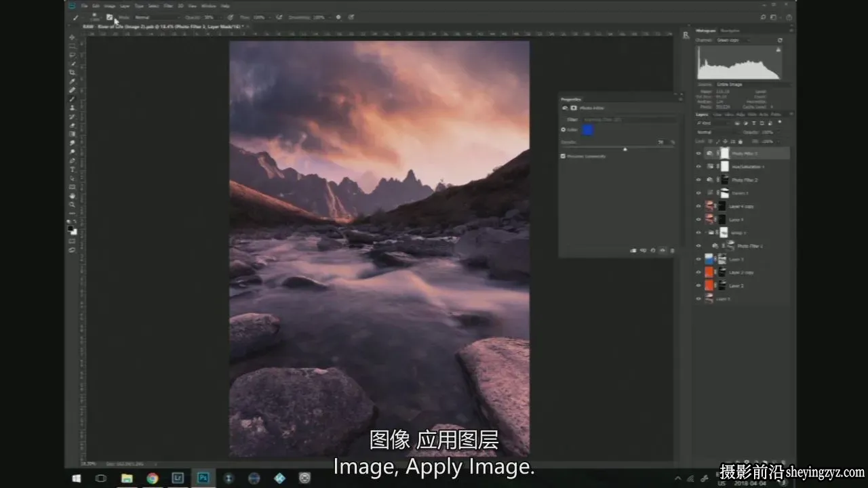This screenshot has height=488, width=868.
Task: Reset adjustment defaults in Properties panel
Action: 652,250
